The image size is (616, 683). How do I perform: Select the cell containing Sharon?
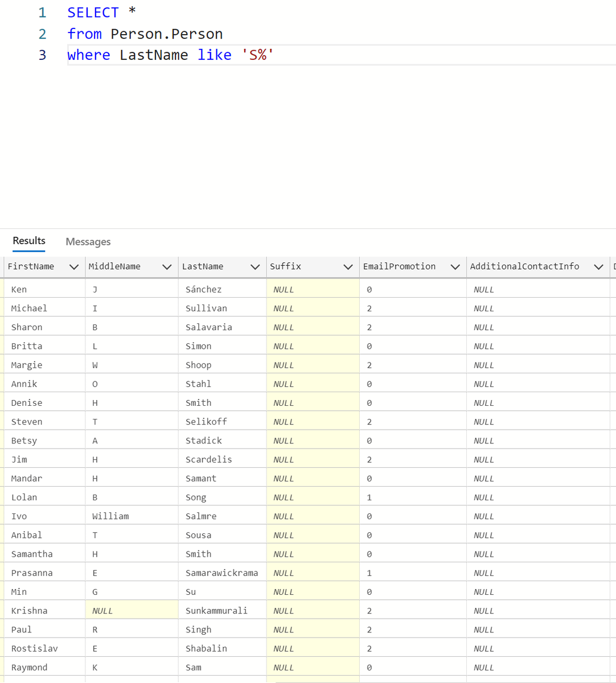pos(44,327)
